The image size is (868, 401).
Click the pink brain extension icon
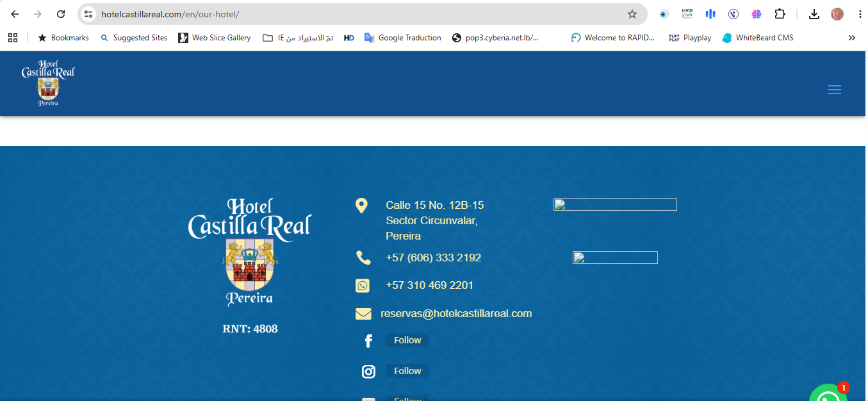click(x=757, y=14)
